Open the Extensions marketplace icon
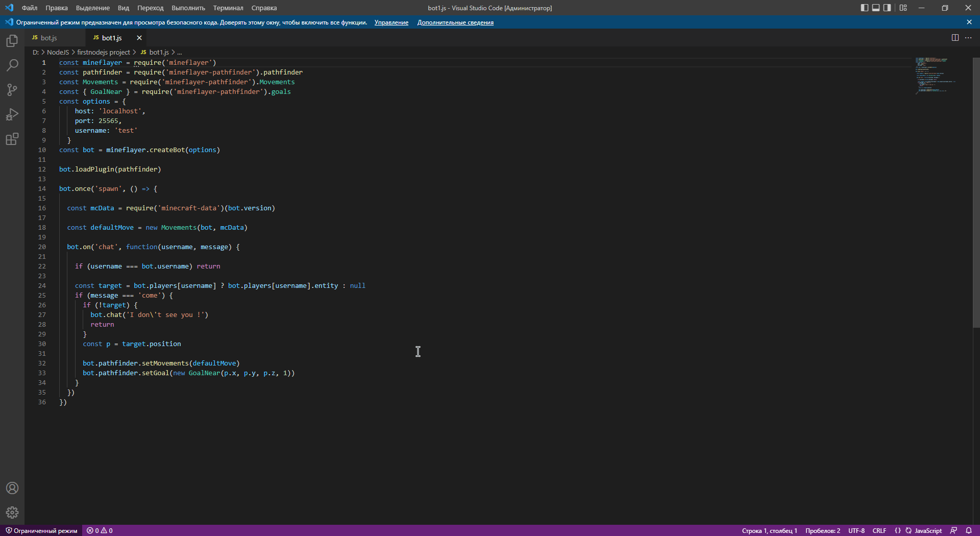 [x=12, y=139]
